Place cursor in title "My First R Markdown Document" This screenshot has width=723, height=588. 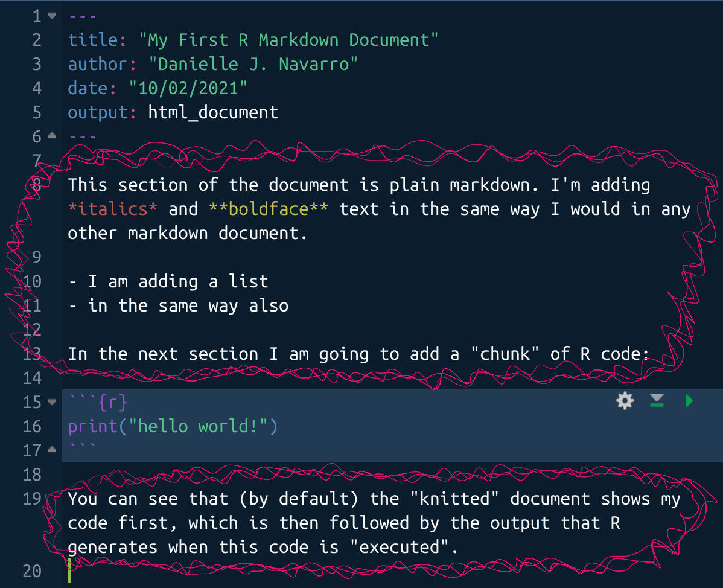[288, 40]
